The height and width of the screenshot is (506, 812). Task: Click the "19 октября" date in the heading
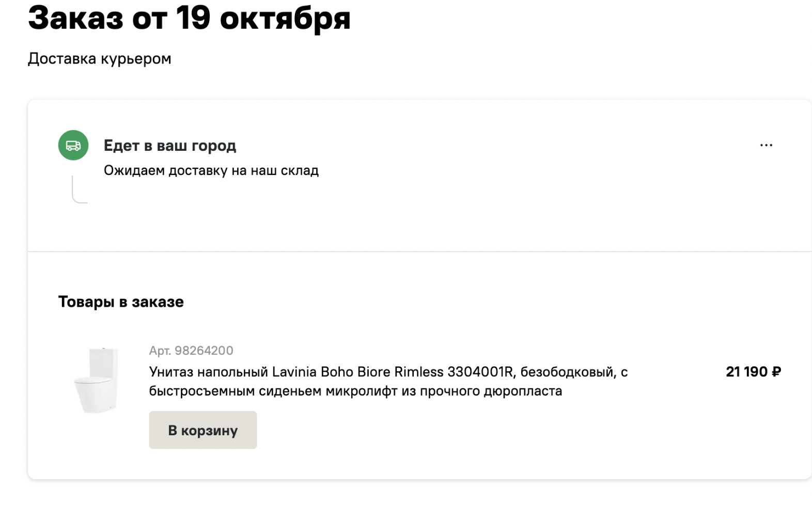tap(263, 18)
